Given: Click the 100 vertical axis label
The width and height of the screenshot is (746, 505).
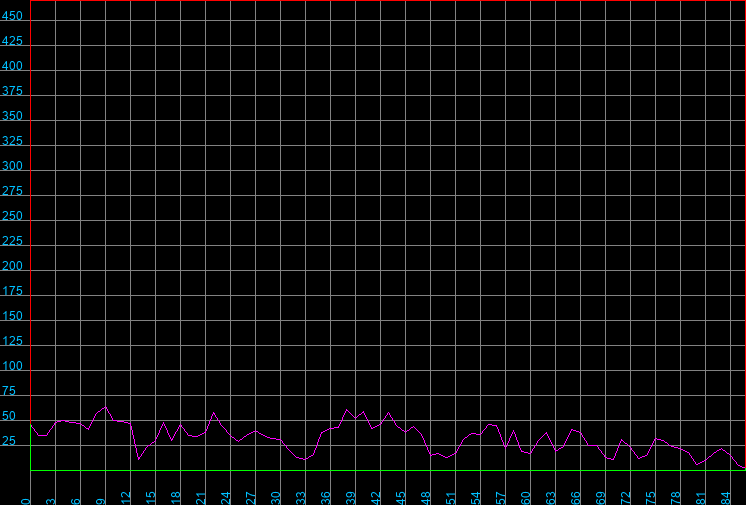Looking at the screenshot, I should pos(12,366).
